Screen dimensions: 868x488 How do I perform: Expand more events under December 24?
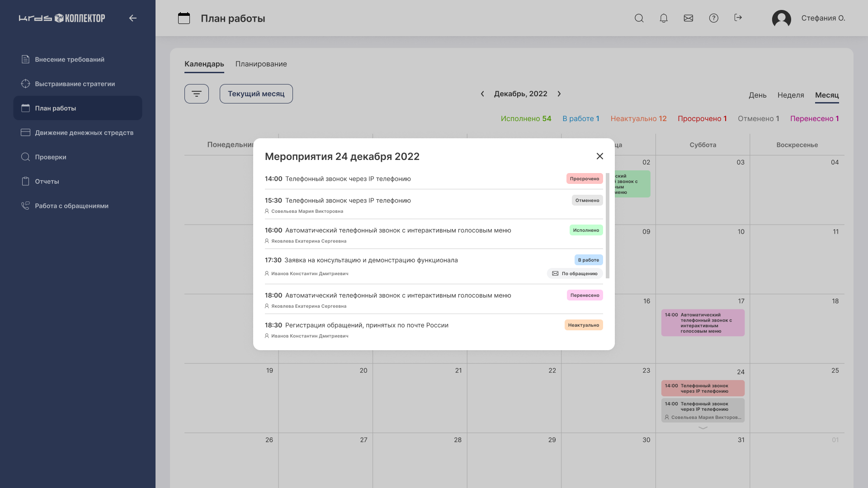[703, 427]
